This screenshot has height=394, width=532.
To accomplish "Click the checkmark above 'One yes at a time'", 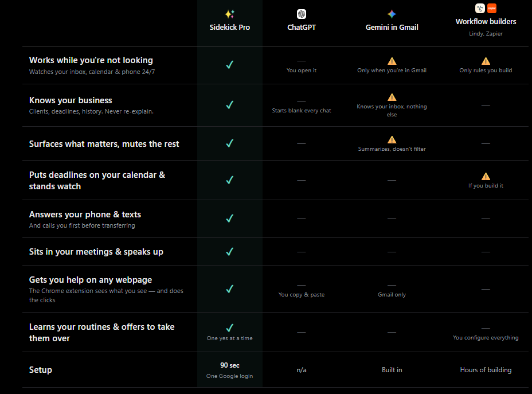I will point(230,328).
